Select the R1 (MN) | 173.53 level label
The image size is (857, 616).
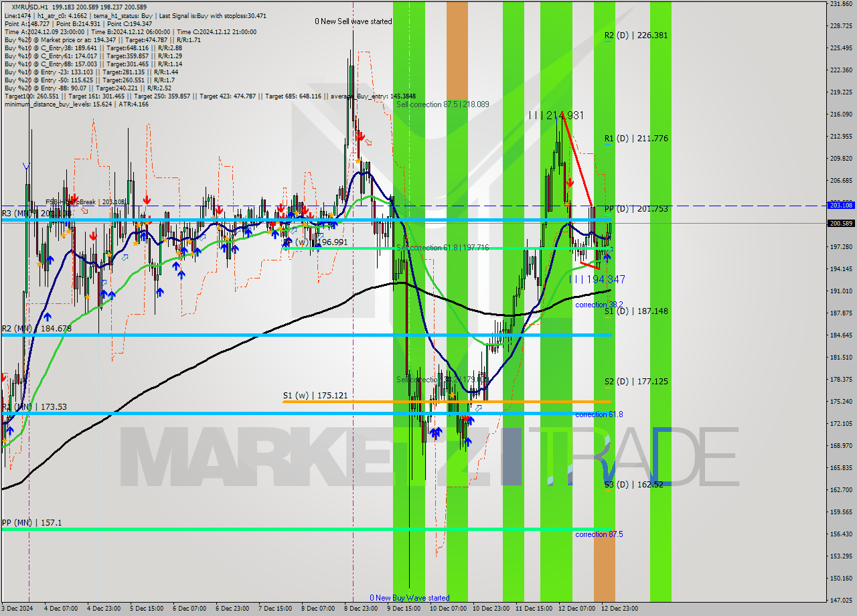34,407
